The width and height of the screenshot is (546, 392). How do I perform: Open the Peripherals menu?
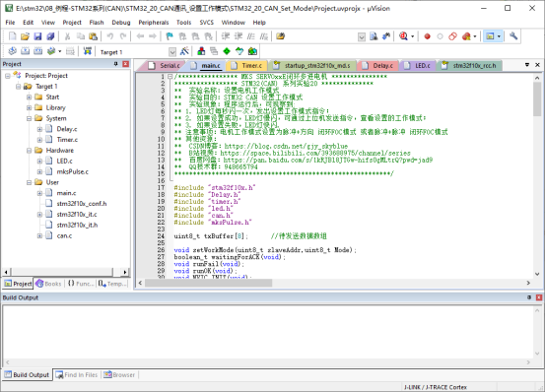[x=154, y=23]
